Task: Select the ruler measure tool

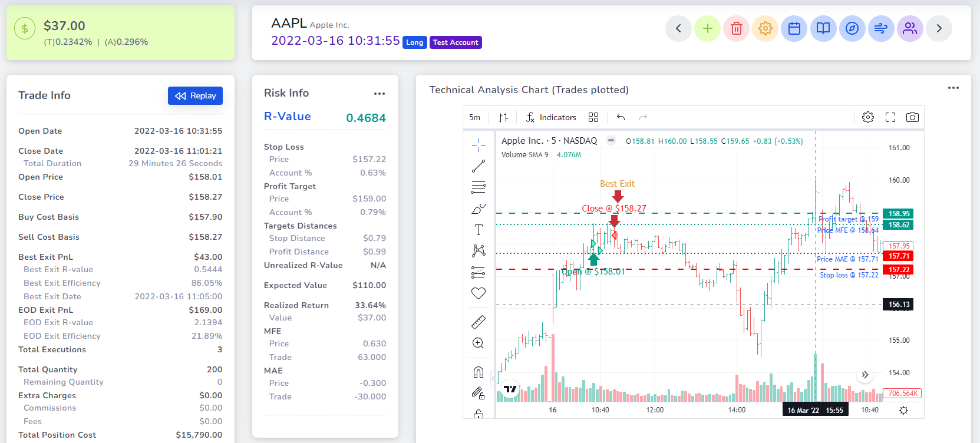Action: pyautogui.click(x=479, y=322)
